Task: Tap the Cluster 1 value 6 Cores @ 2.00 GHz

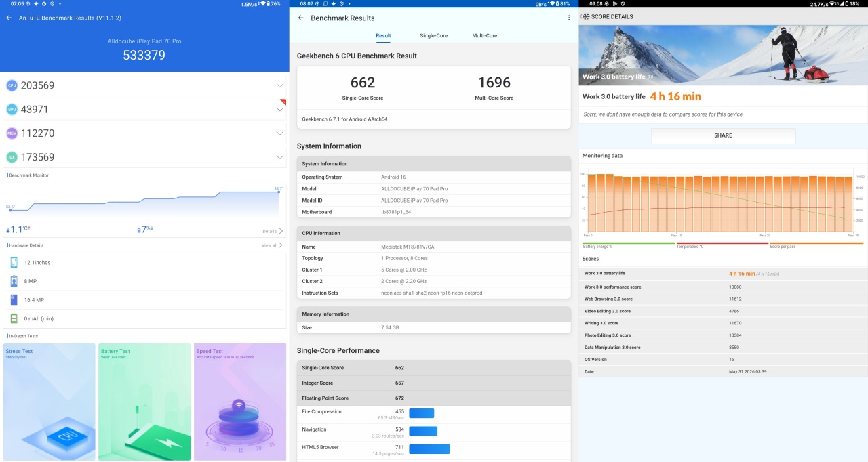Action: click(403, 270)
